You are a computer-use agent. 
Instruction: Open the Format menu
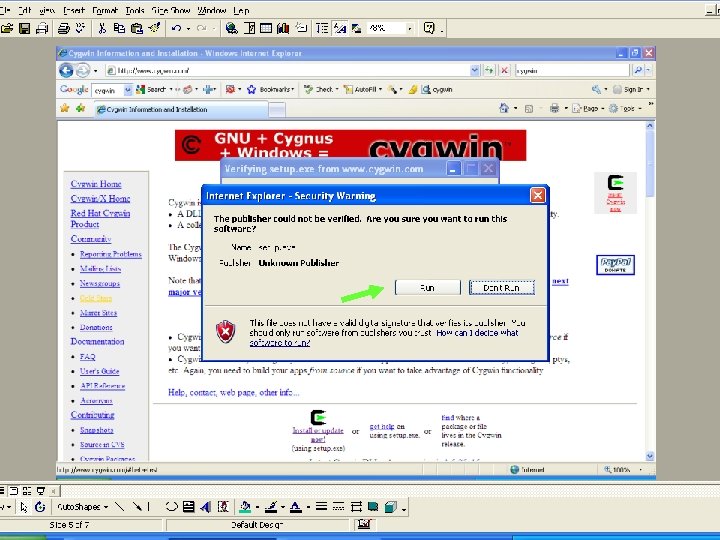(105, 10)
